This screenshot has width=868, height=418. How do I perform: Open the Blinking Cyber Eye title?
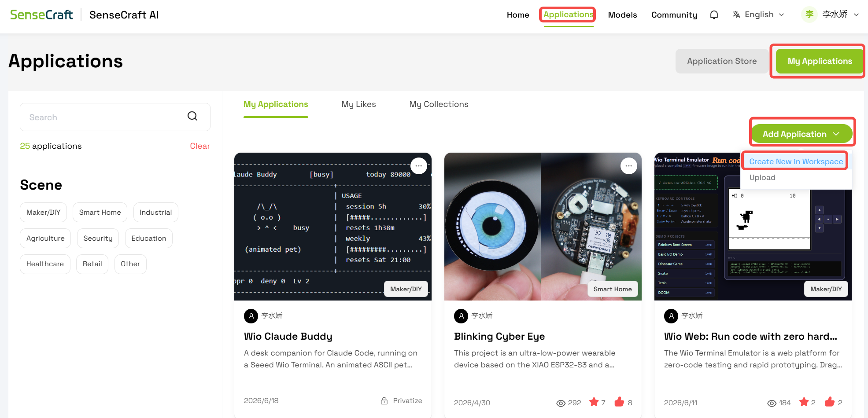point(499,337)
